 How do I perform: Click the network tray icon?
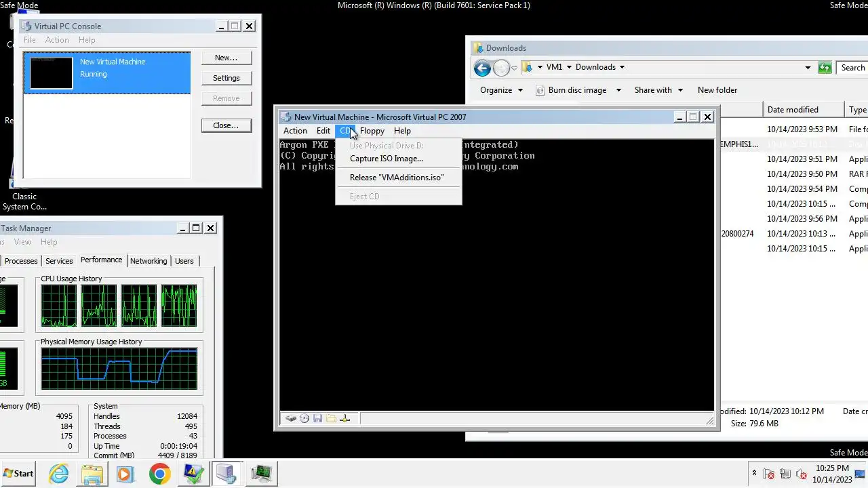point(785,474)
